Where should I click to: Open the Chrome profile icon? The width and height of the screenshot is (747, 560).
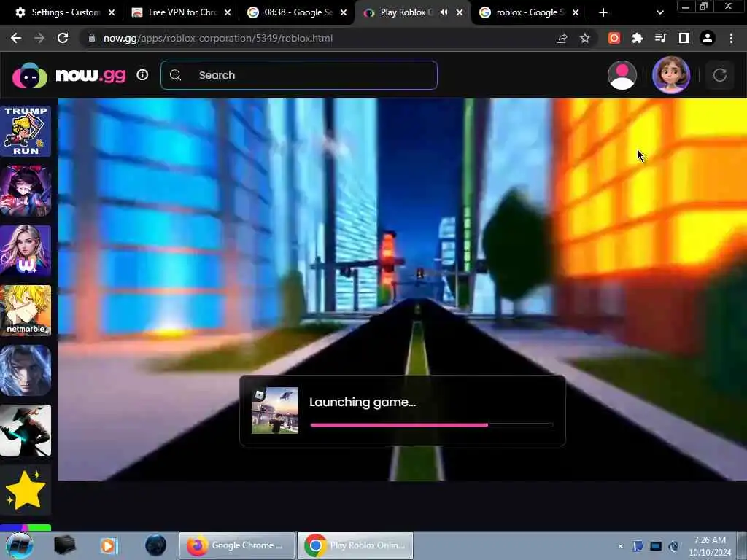click(708, 38)
